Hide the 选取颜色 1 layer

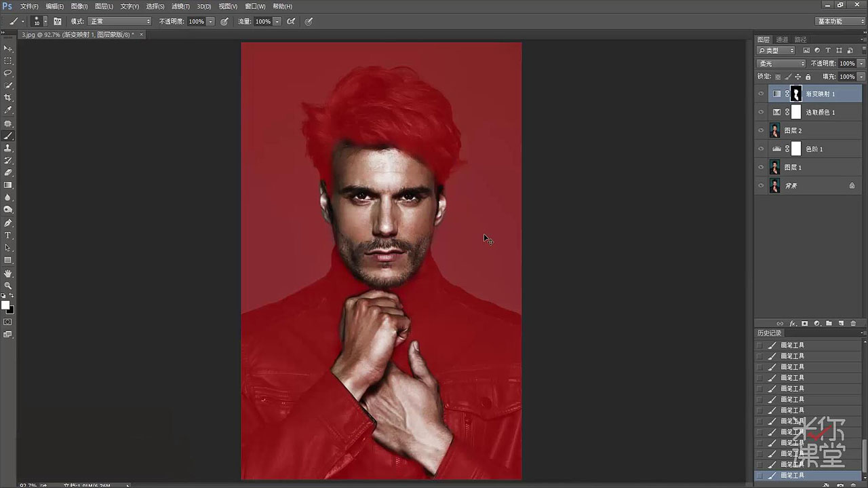pyautogui.click(x=761, y=112)
